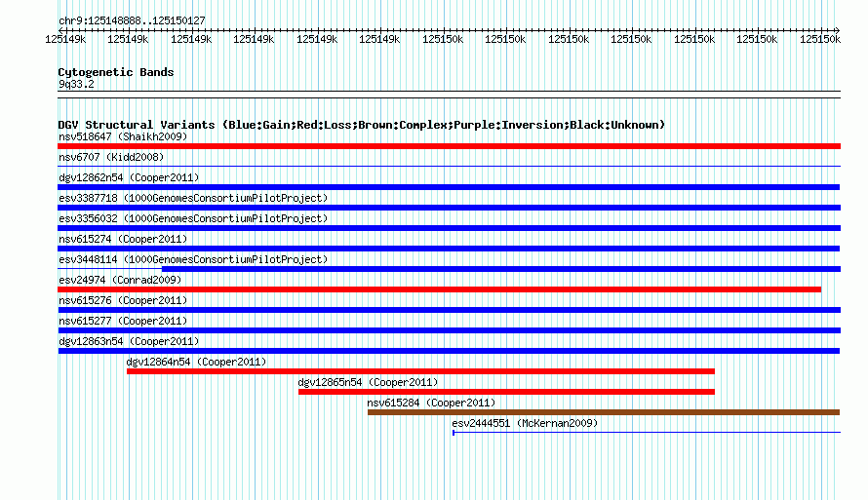Click the blue bar for nsv615277
The width and height of the screenshot is (868, 500).
coord(449,330)
